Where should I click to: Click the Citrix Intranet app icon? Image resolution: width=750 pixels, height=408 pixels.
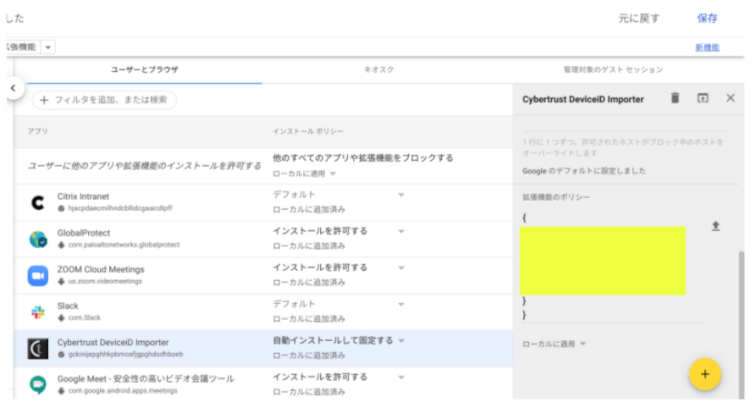pos(38,203)
